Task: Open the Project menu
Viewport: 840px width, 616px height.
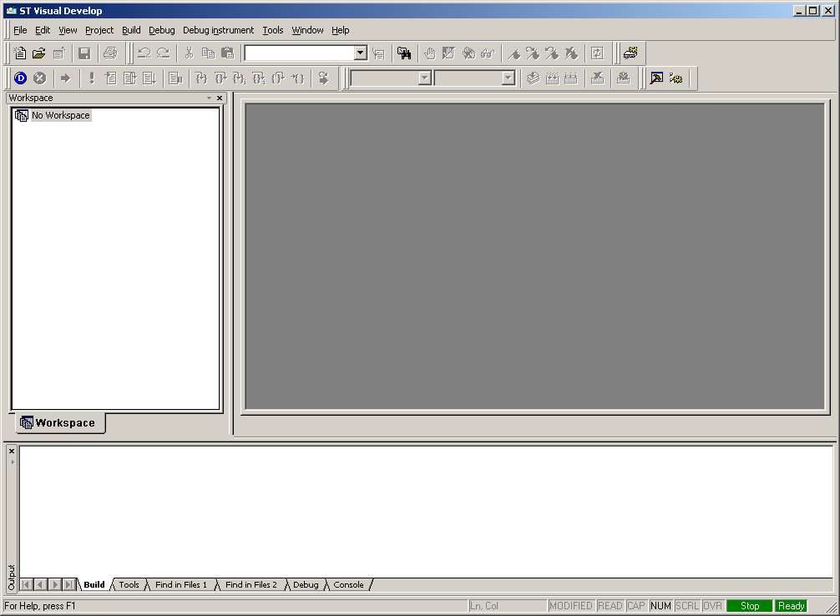Action: click(x=99, y=30)
